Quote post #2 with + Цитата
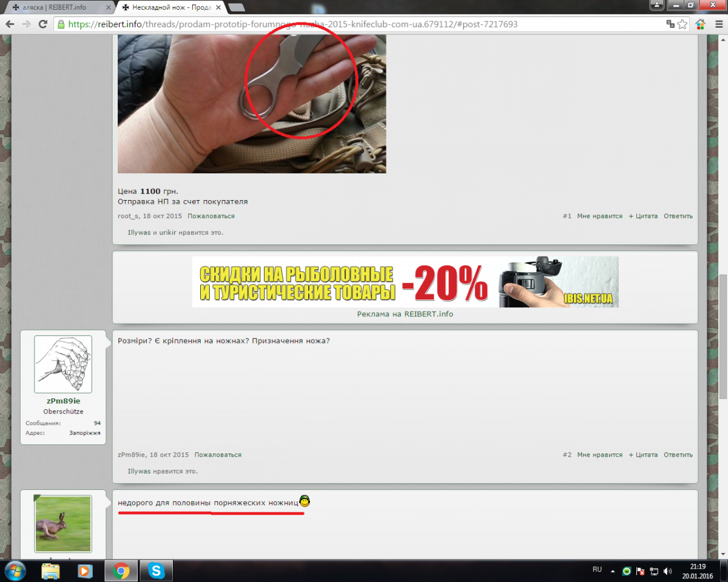This screenshot has width=728, height=582. tap(643, 455)
